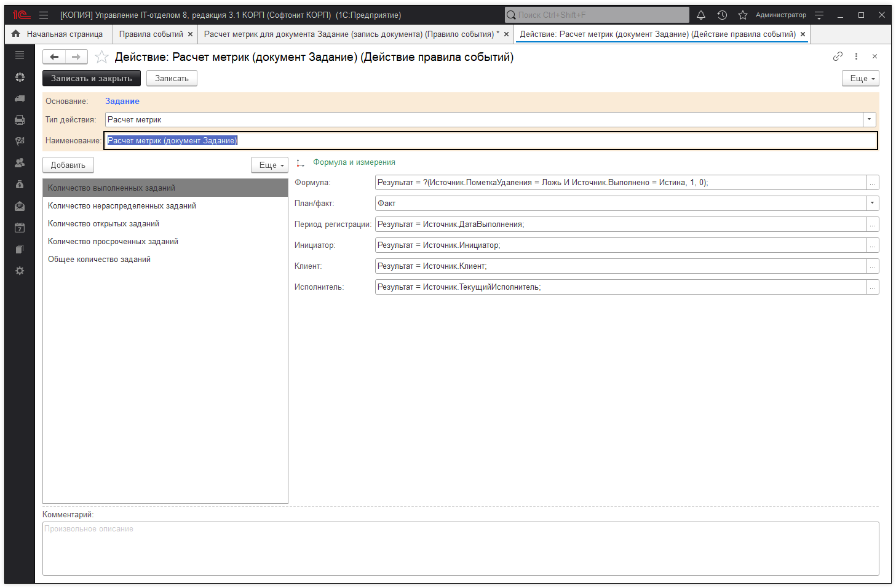The image size is (896, 588).
Task: Click the Комментарий text field
Action: click(460, 548)
